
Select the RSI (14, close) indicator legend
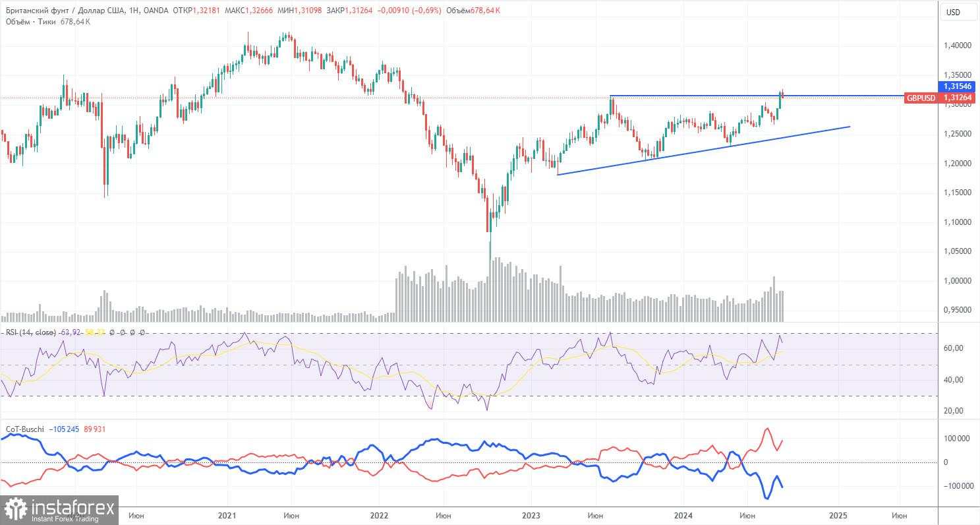coord(31,332)
